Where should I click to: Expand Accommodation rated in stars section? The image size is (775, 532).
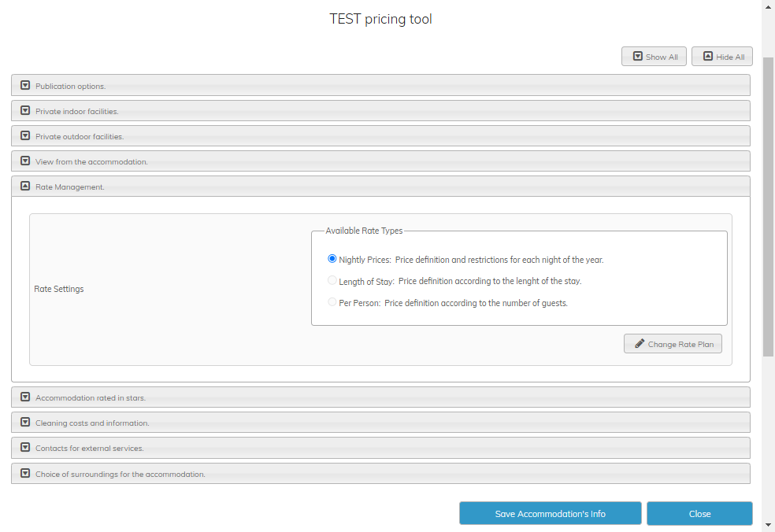[25, 397]
